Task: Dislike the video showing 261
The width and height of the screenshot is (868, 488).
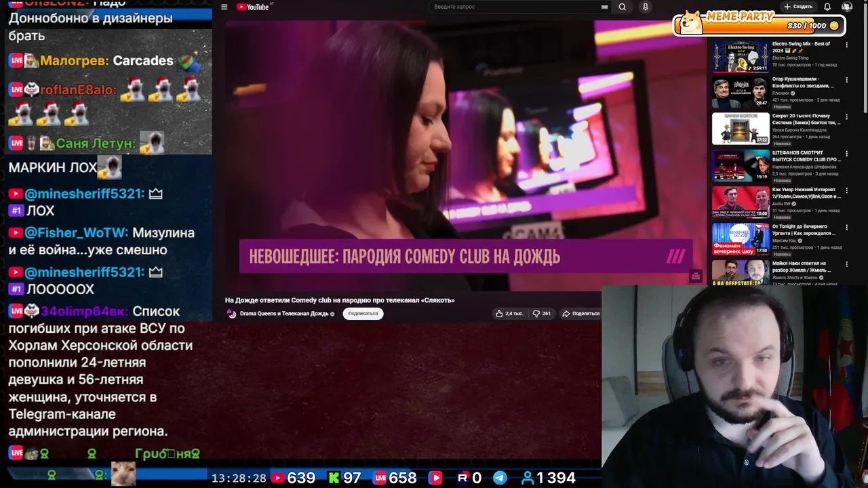Action: [x=541, y=314]
